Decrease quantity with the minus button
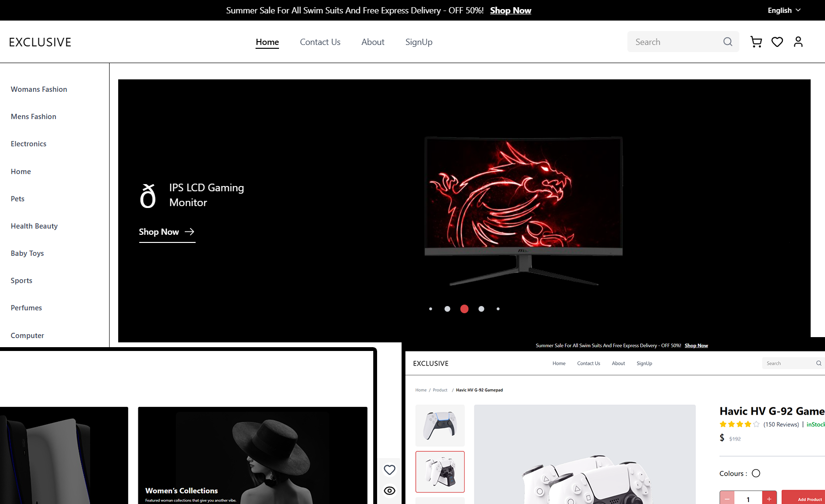Screen dimensions: 825x504 click(727, 497)
